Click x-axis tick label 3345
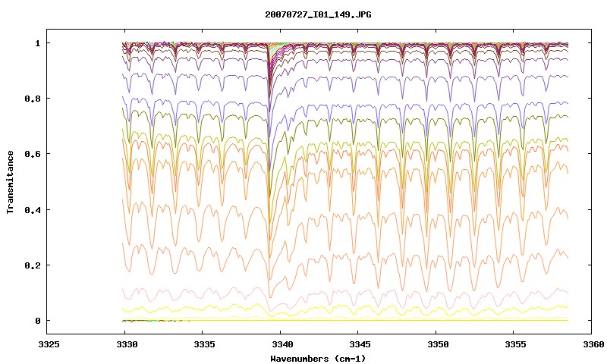 click(x=359, y=344)
